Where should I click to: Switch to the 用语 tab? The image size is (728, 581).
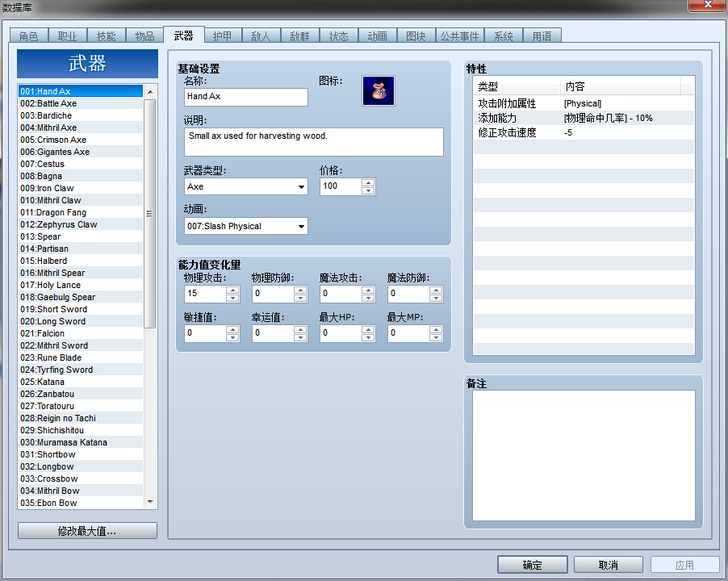point(542,36)
